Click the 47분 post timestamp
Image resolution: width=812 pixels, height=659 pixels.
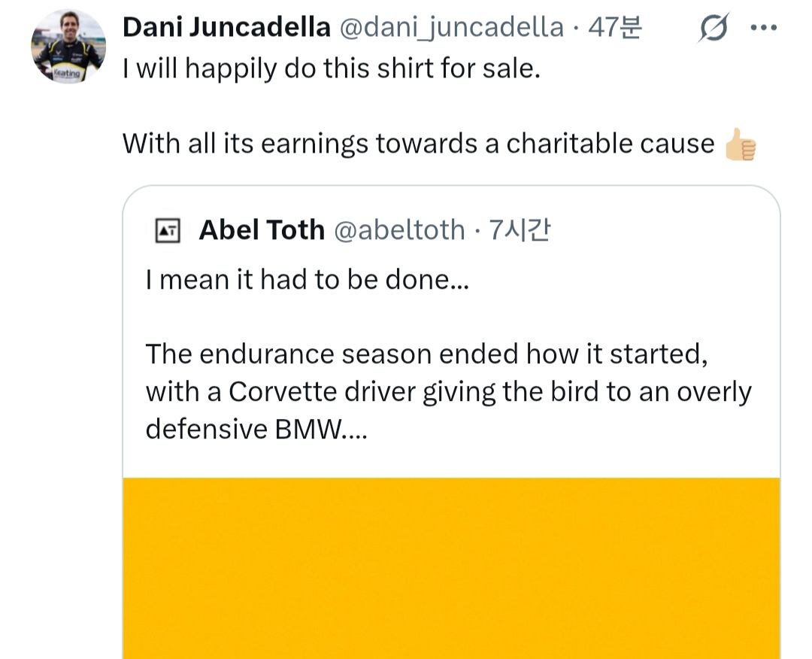pos(615,28)
